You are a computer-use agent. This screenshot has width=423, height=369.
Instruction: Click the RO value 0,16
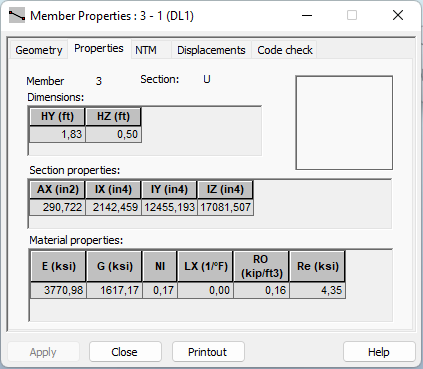click(262, 290)
